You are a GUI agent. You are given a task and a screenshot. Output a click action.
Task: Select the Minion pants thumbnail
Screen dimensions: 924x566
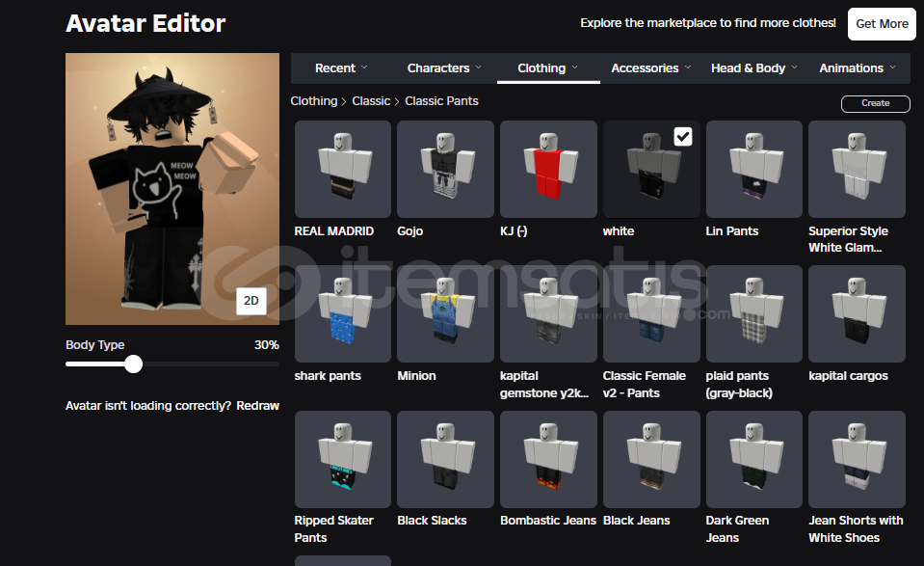445,313
